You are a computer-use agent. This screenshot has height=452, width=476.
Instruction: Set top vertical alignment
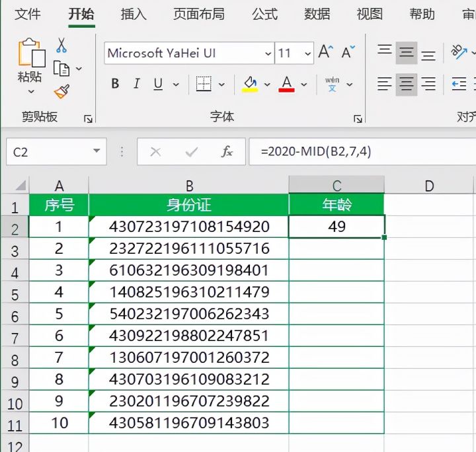click(x=384, y=50)
